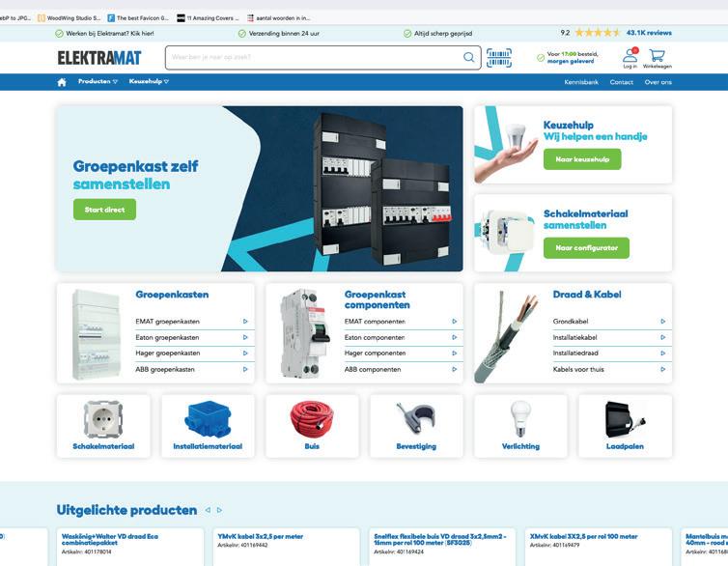
Task: Click arrow beside Hager componenten
Action: click(455, 354)
